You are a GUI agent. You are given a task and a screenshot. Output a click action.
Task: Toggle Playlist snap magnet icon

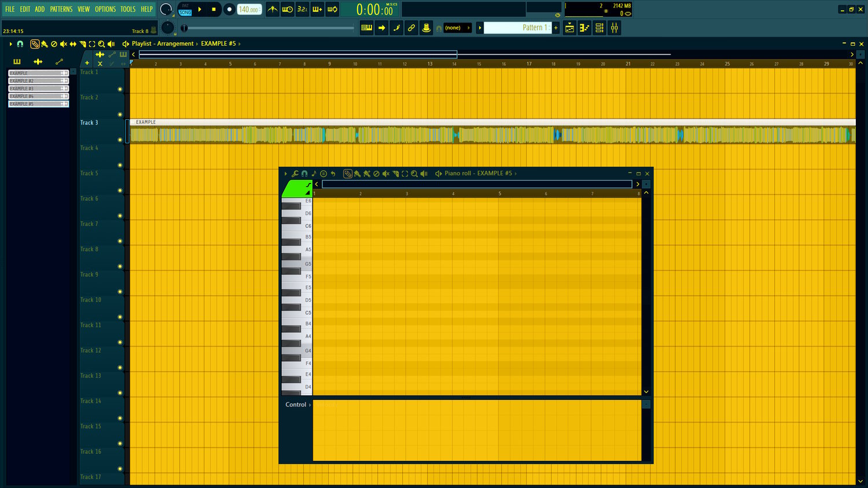point(20,44)
